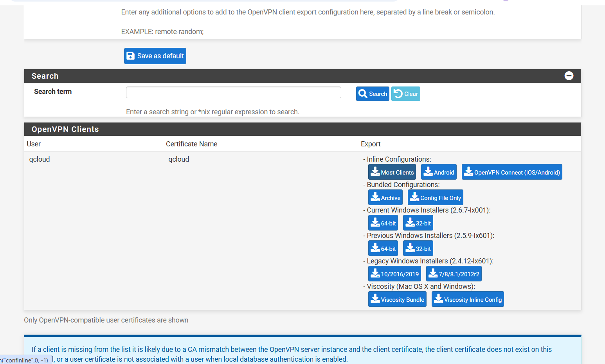605x364 pixels.
Task: Export OpenVPN Connect (iOS/Android) configuration
Action: 511,172
